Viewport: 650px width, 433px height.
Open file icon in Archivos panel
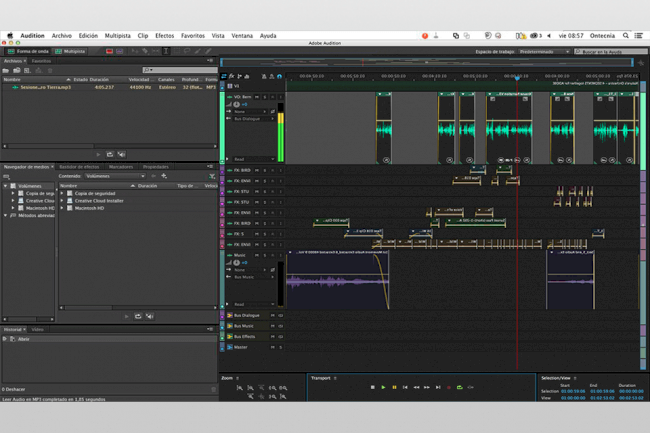(x=6, y=71)
